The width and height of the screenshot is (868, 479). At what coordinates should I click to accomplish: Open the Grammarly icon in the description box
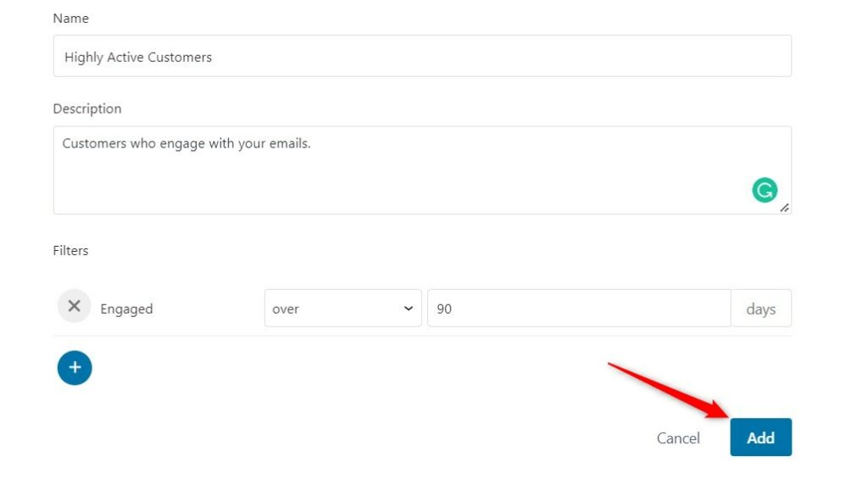coord(765,190)
